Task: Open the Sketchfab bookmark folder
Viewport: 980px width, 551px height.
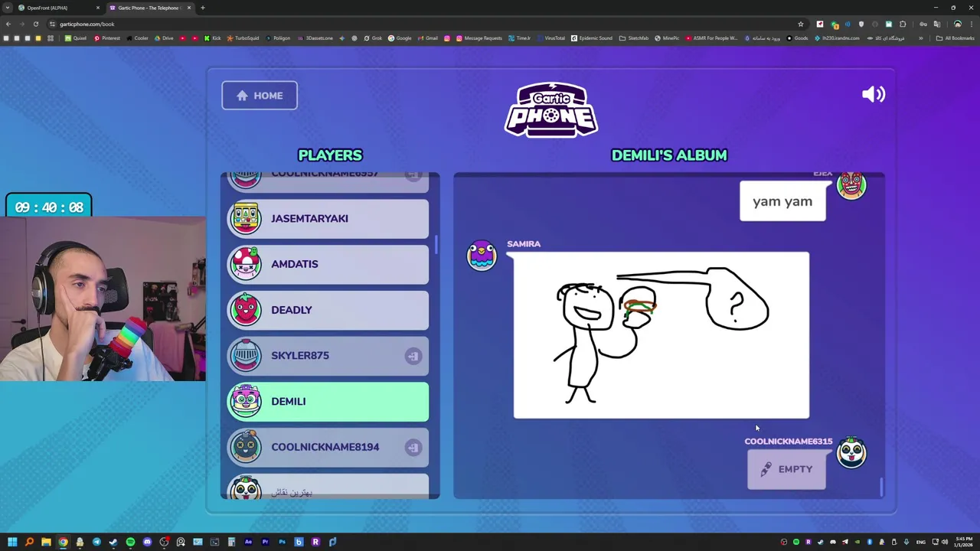Action: [634, 38]
